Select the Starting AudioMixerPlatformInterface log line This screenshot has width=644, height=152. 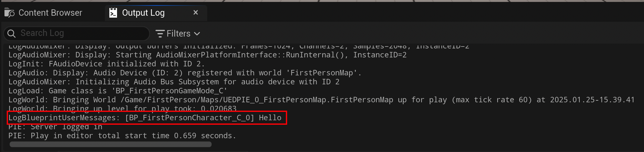[207, 55]
